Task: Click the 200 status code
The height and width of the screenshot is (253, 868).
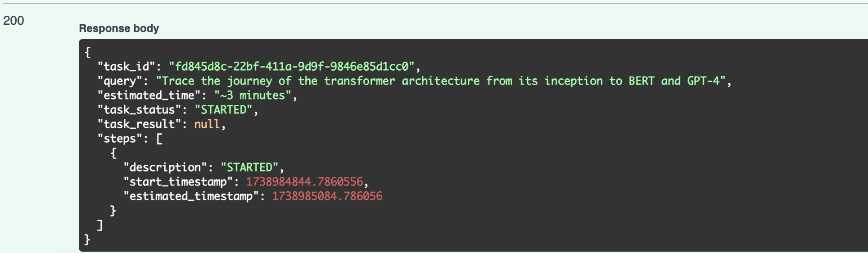Action: click(14, 21)
